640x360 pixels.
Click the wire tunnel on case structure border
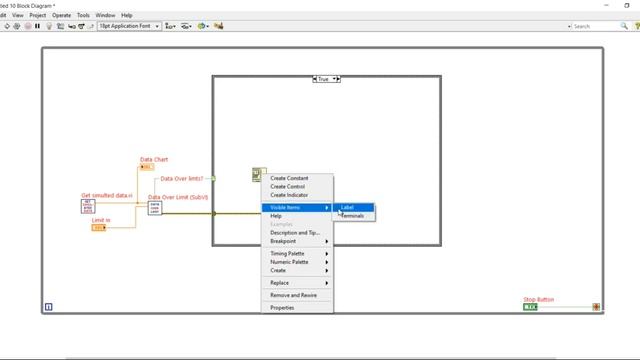tap(213, 213)
